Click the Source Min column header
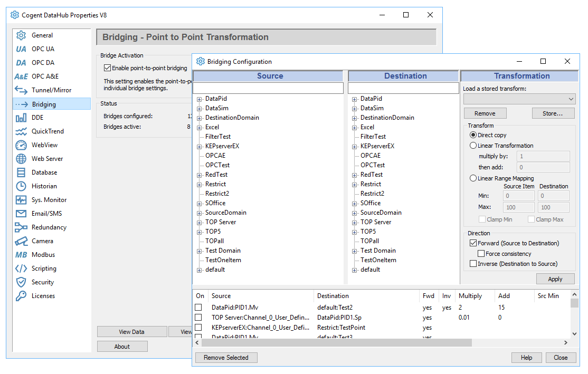 548,296
